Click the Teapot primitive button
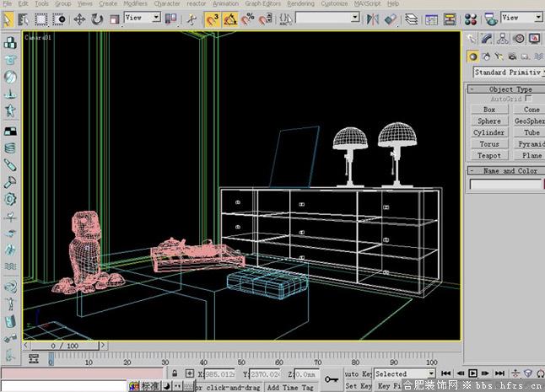Screen dimensions: 545x392 click(x=489, y=156)
